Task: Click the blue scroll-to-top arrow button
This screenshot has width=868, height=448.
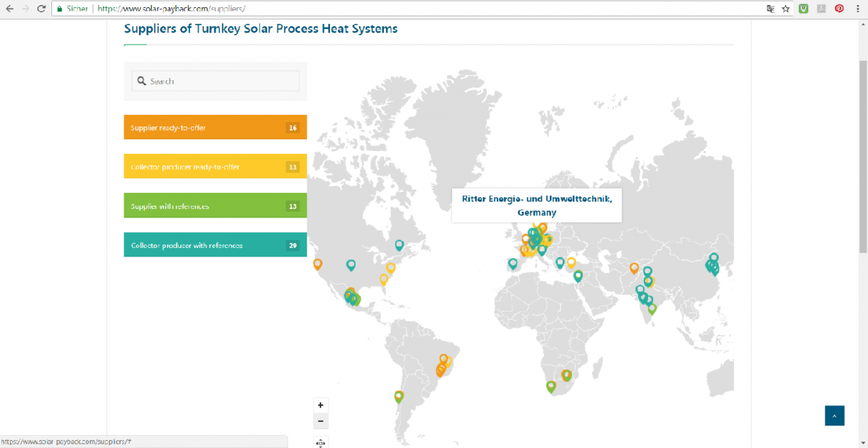Action: click(x=834, y=415)
